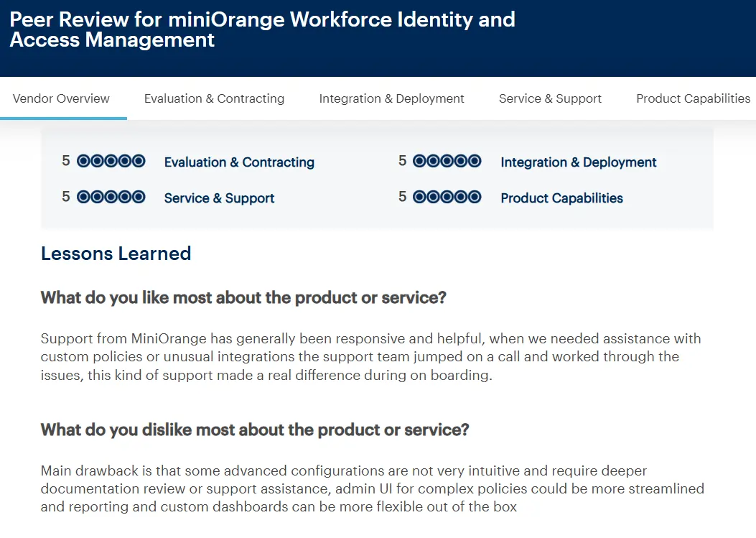Click the Evaluation & Contracting rating link

[239, 162]
